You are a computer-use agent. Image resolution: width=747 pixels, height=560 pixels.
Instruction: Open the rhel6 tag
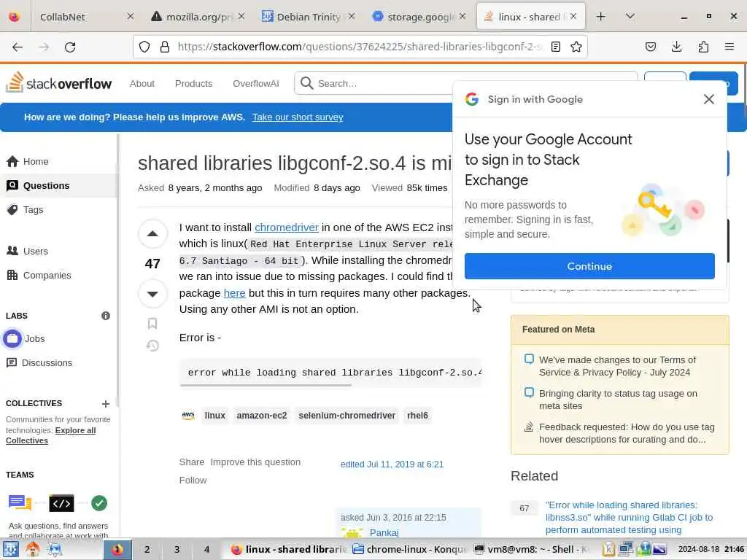417,416
